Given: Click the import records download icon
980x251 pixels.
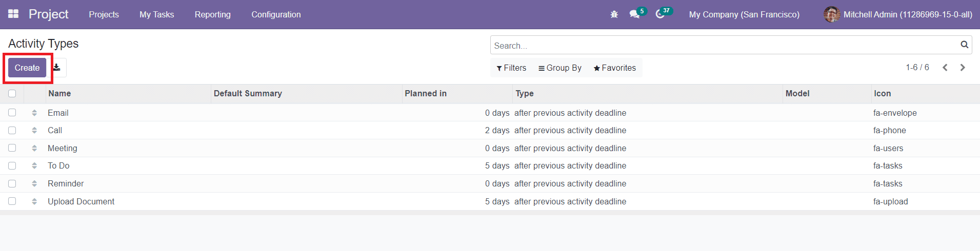Looking at the screenshot, I should (x=57, y=68).
